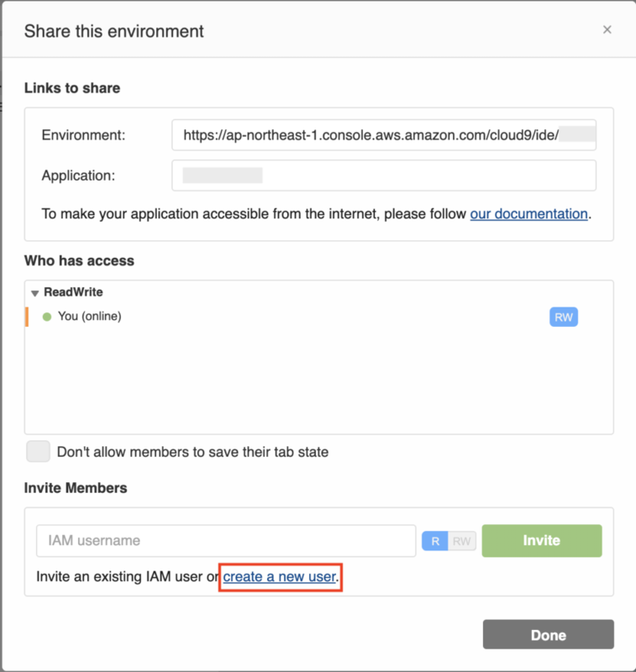Click the Done button
Viewport: 636px width, 672px height.
pos(548,635)
